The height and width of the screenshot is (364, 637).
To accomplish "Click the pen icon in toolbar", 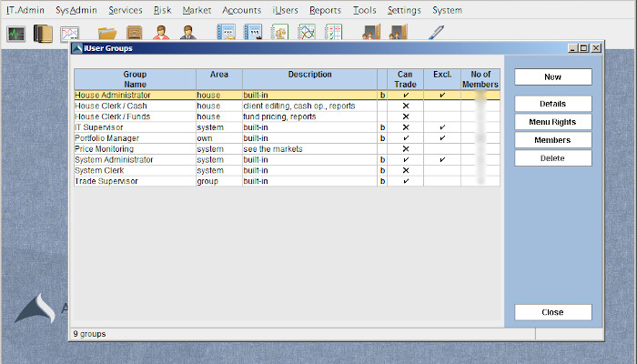I will pos(437,34).
